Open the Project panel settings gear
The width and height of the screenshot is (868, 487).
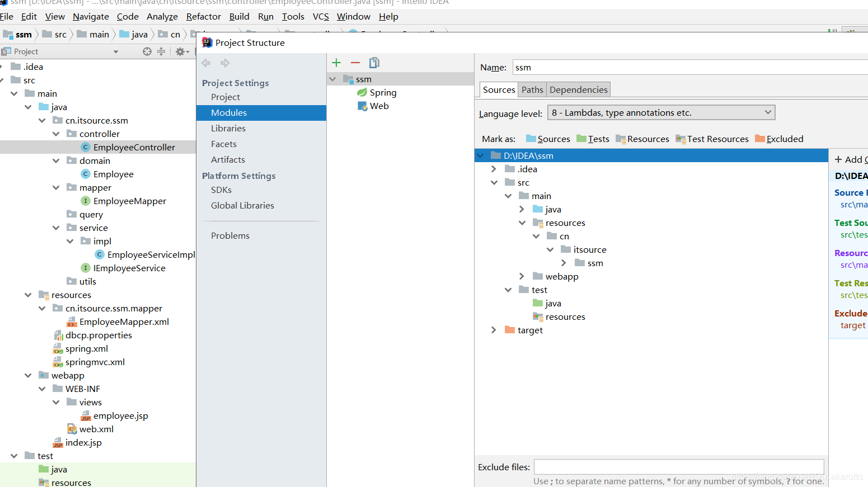[182, 51]
